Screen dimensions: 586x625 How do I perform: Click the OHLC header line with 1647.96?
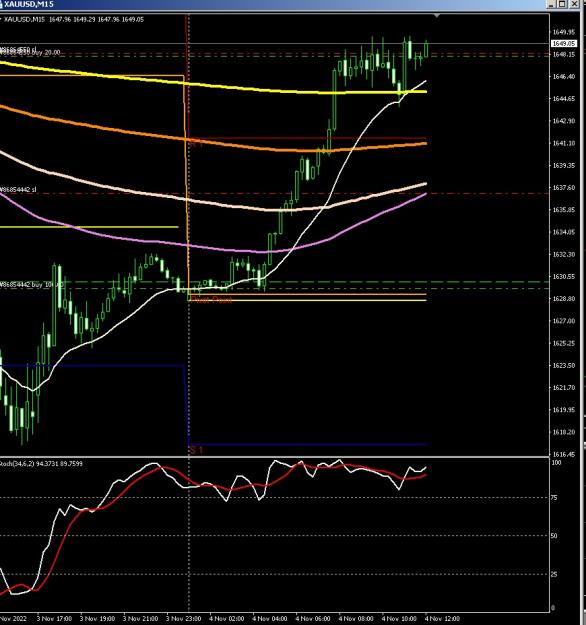[x=74, y=19]
